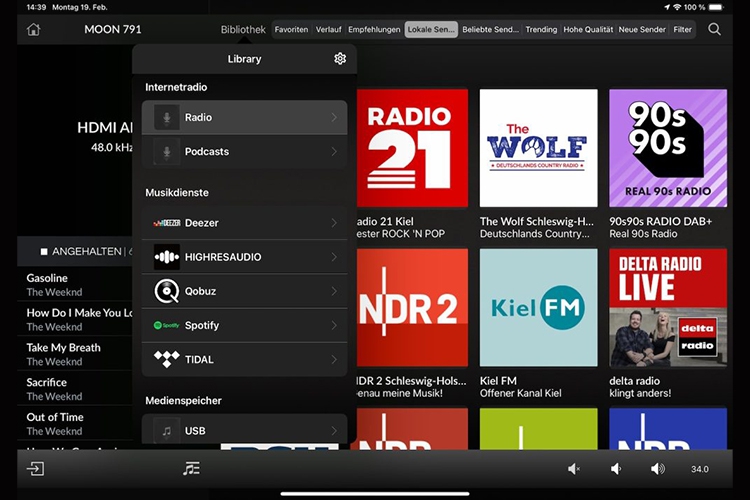Open input selection icon in bottom bar
This screenshot has width=750, height=500.
pos(35,468)
